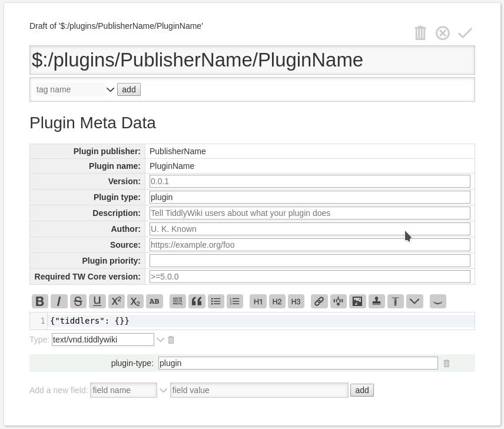Add the tag with the add button

tap(129, 89)
